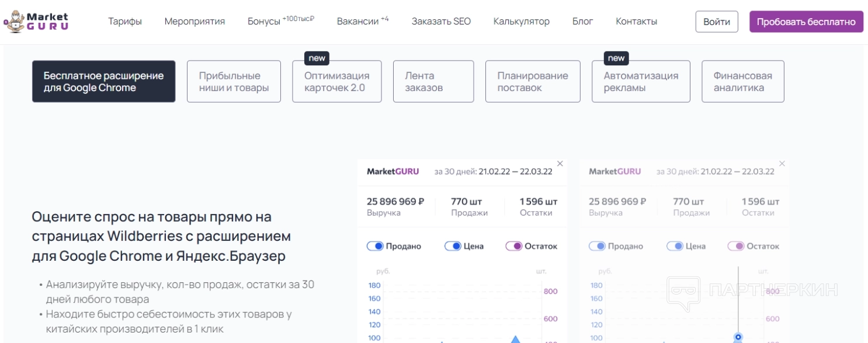Switch to Оптимизация карточек 2.0 tab
Image resolution: width=868 pixels, height=343 pixels.
click(336, 82)
